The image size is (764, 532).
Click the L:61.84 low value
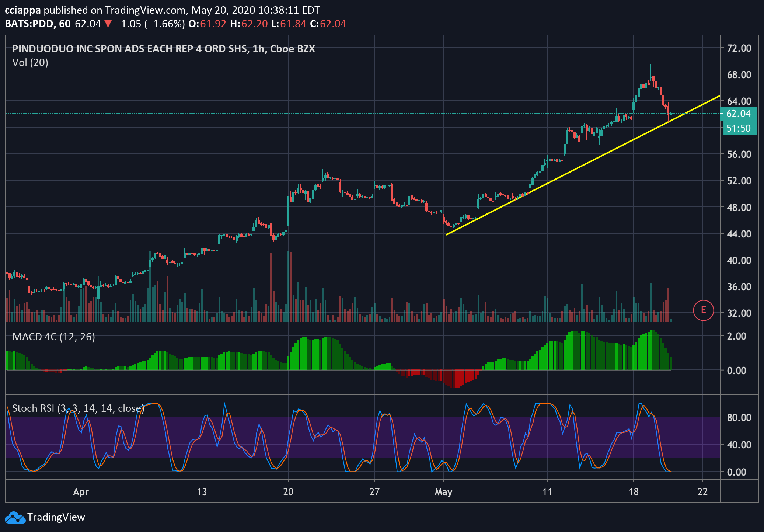coord(289,24)
